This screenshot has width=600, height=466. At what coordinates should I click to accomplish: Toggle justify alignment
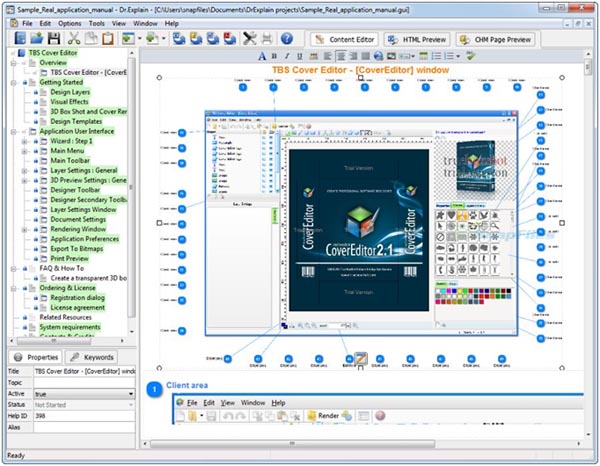(366, 56)
